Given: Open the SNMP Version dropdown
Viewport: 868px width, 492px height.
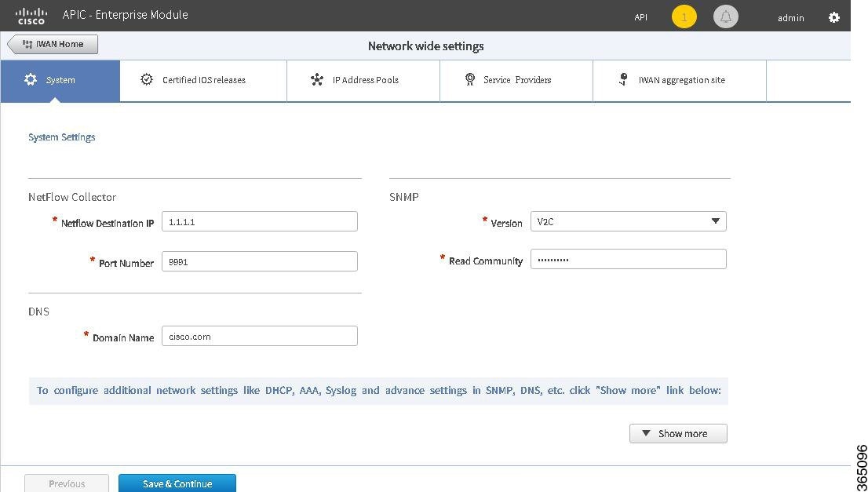Looking at the screenshot, I should [x=629, y=221].
